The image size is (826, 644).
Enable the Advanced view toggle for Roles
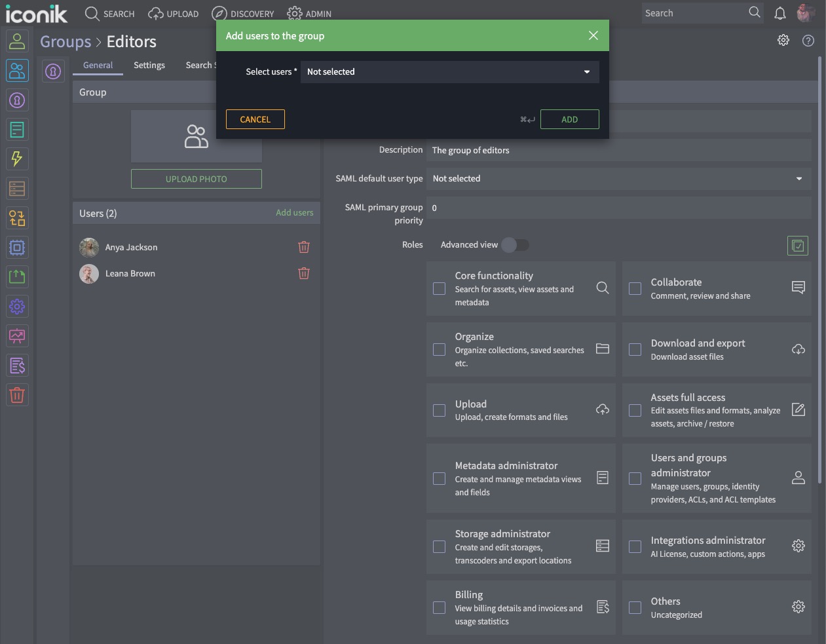click(515, 244)
